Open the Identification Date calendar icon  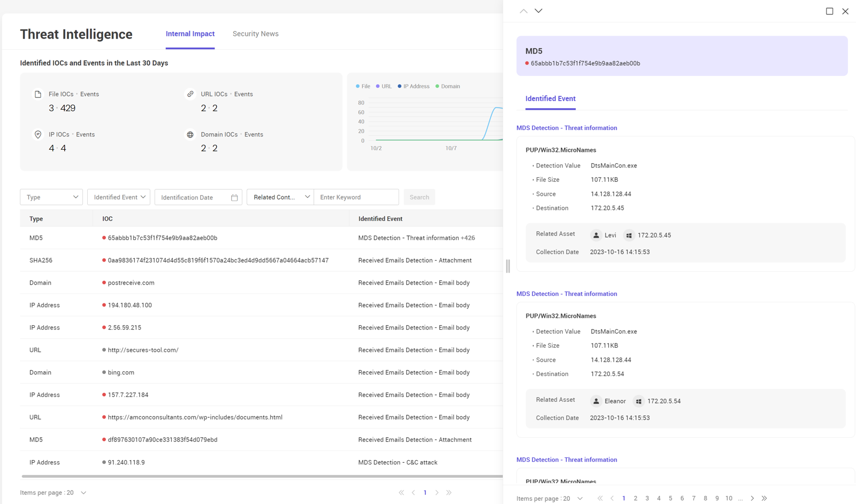(x=234, y=197)
